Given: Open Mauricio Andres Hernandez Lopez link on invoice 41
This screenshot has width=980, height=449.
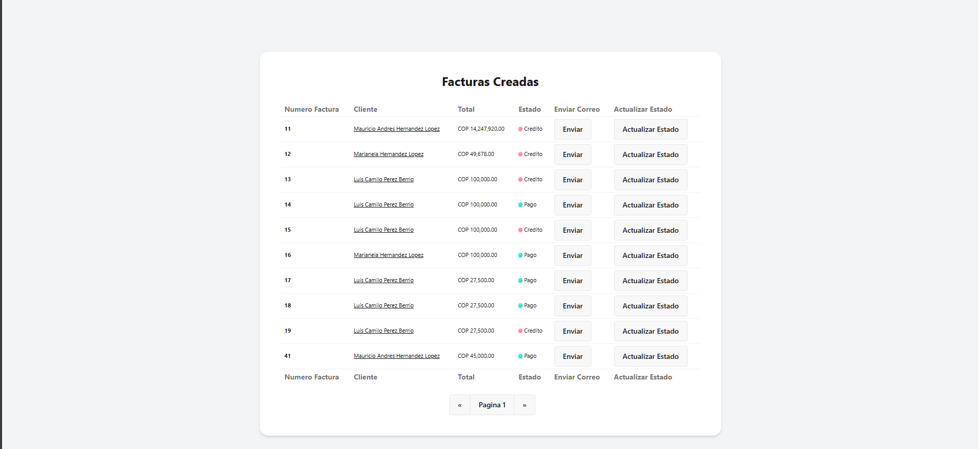Looking at the screenshot, I should click(396, 356).
